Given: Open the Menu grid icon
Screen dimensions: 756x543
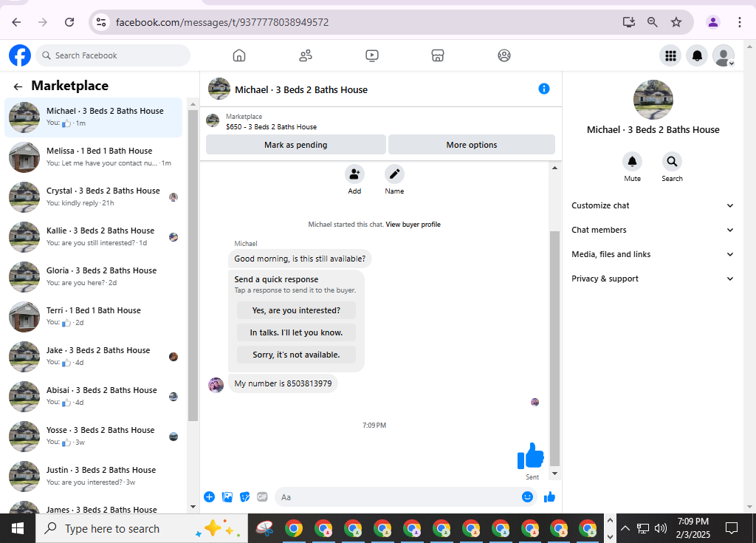Looking at the screenshot, I should point(670,55).
